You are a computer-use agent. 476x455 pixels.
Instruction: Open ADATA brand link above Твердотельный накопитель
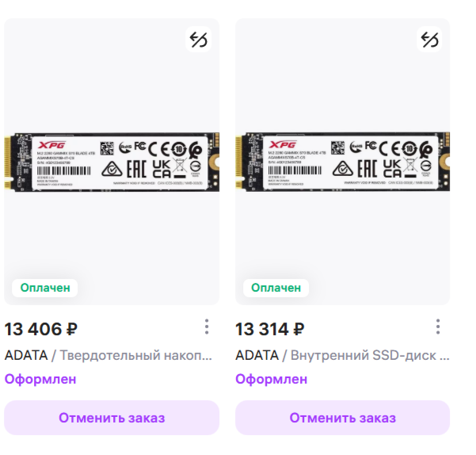click(25, 355)
